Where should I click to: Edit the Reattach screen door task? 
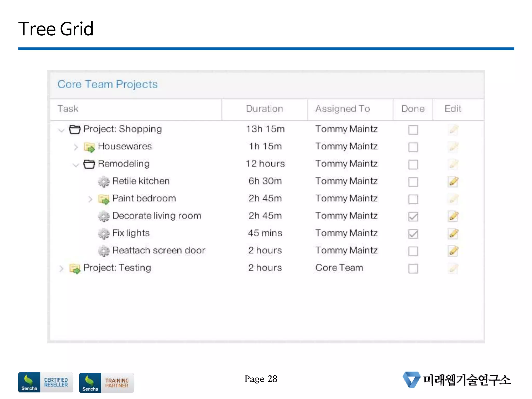coord(453,251)
